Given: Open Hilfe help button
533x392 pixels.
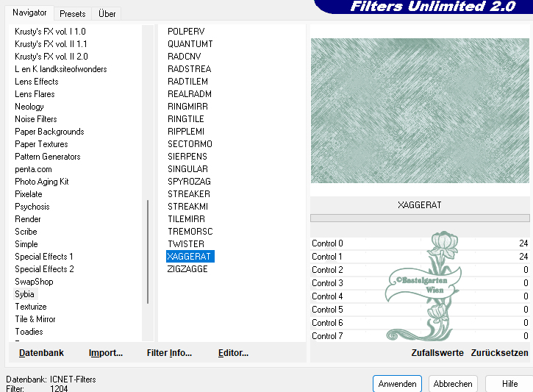Looking at the screenshot, I should 509,384.
